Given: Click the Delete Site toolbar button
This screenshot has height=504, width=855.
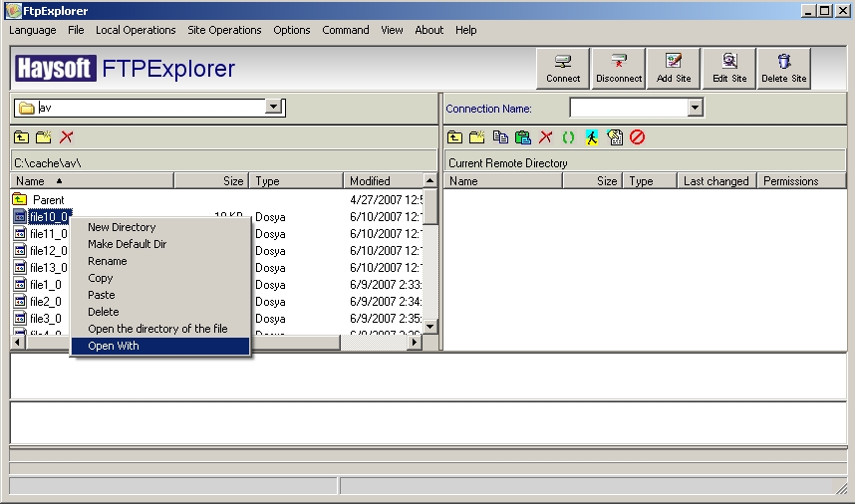Looking at the screenshot, I should point(783,69).
